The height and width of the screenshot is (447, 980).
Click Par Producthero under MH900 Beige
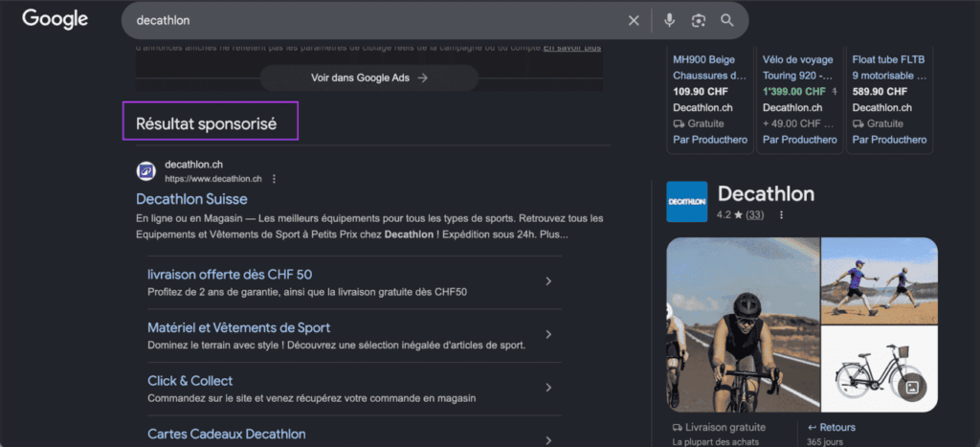(710, 140)
